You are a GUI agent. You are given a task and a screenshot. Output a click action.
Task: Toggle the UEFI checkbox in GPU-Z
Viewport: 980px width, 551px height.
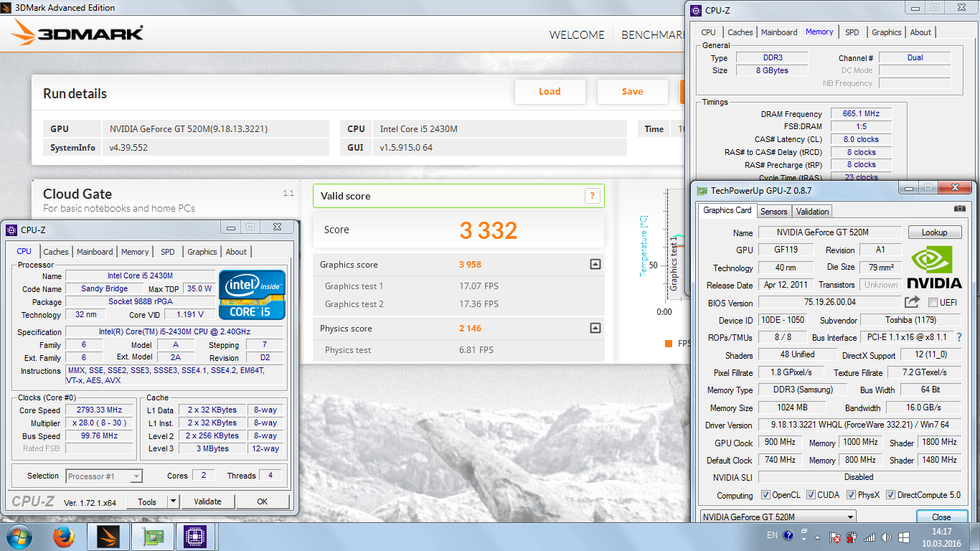933,302
